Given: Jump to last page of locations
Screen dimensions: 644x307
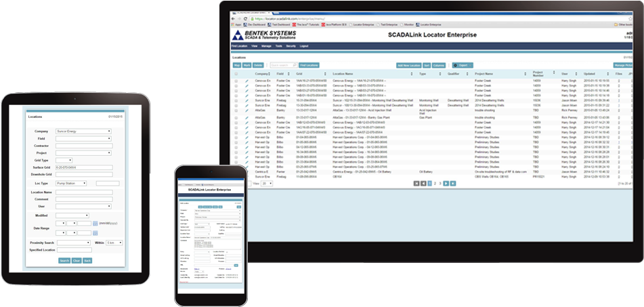Looking at the screenshot, I should 453,183.
